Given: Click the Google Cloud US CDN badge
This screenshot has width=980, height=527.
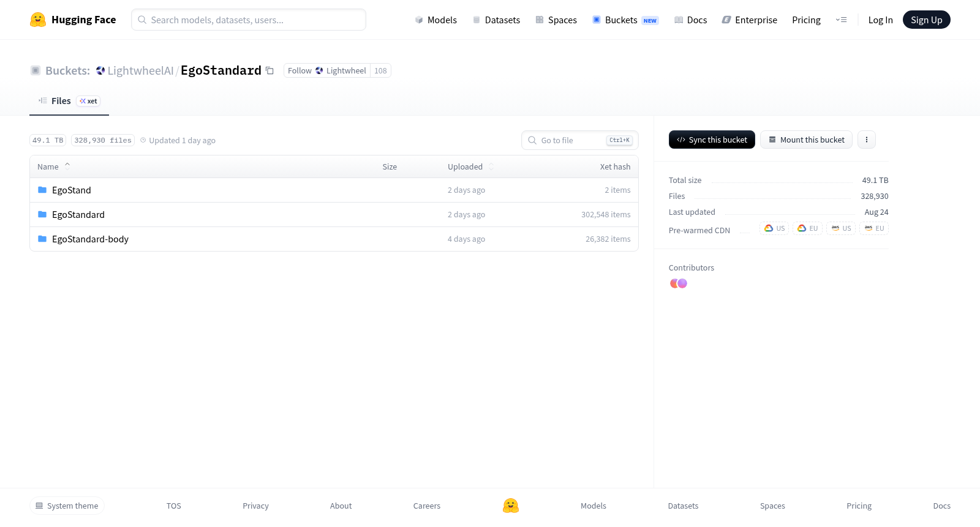Looking at the screenshot, I should 774,228.
